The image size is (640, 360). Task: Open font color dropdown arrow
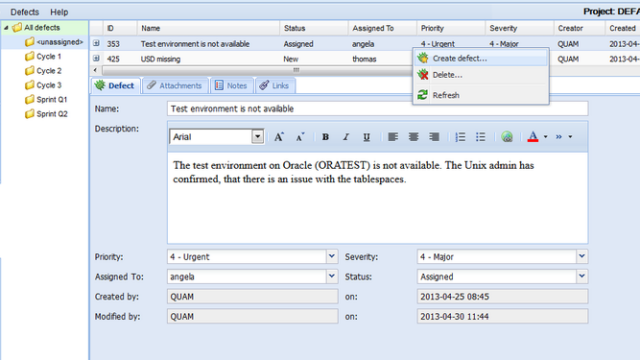click(545, 137)
